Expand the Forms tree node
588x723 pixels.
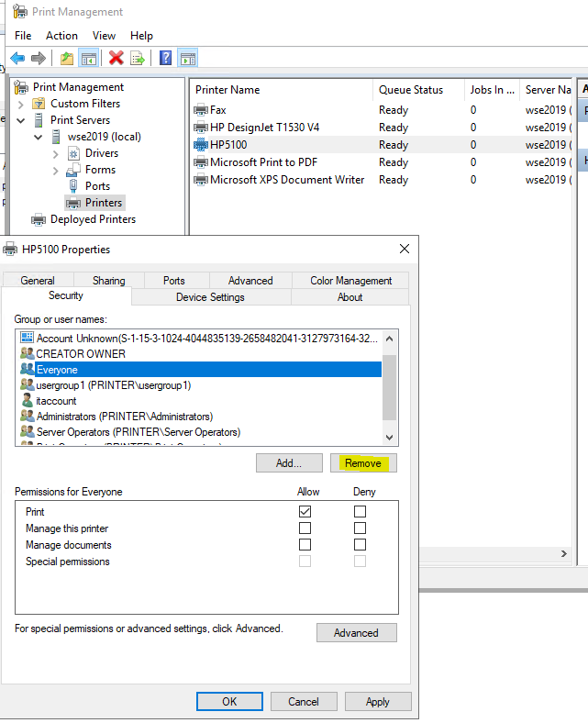coord(56,171)
